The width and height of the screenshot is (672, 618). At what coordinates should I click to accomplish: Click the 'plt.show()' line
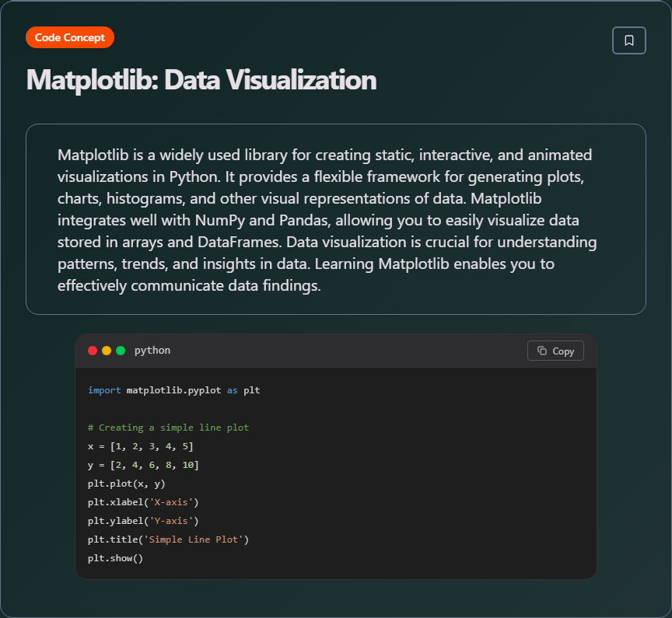coord(115,558)
